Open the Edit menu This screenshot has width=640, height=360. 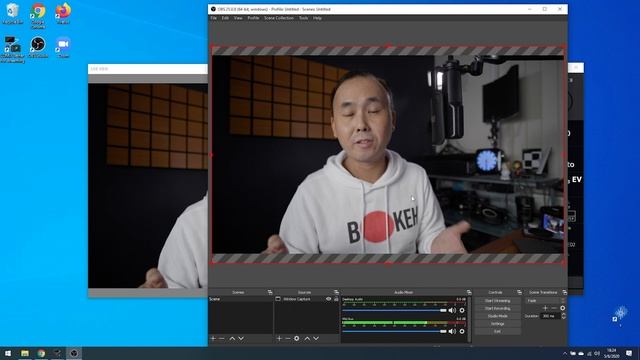(x=225, y=18)
